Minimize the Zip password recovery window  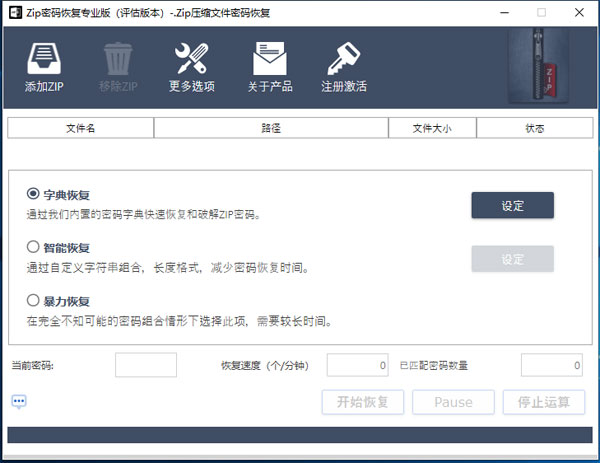point(505,13)
